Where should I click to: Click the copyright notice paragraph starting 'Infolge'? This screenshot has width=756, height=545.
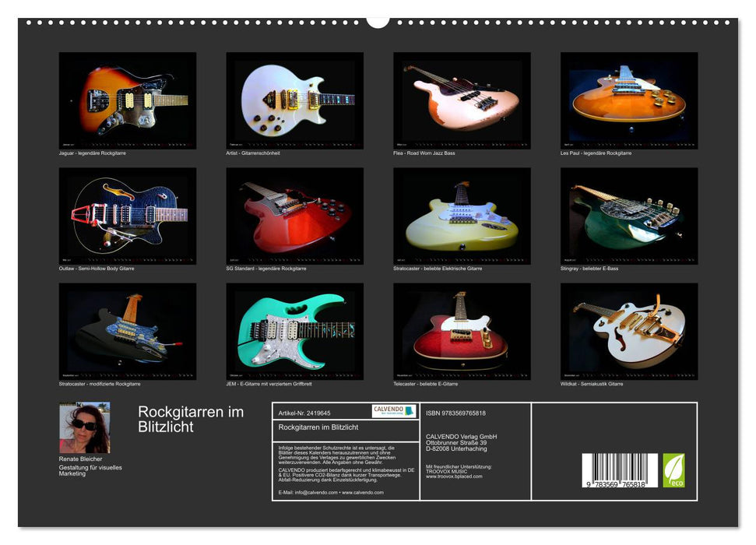coord(337,455)
